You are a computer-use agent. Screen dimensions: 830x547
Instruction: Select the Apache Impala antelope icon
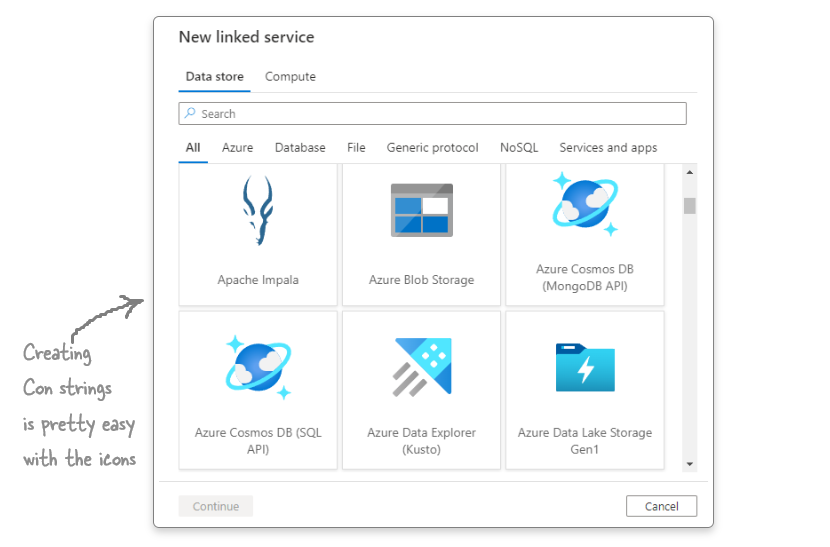[x=258, y=211]
